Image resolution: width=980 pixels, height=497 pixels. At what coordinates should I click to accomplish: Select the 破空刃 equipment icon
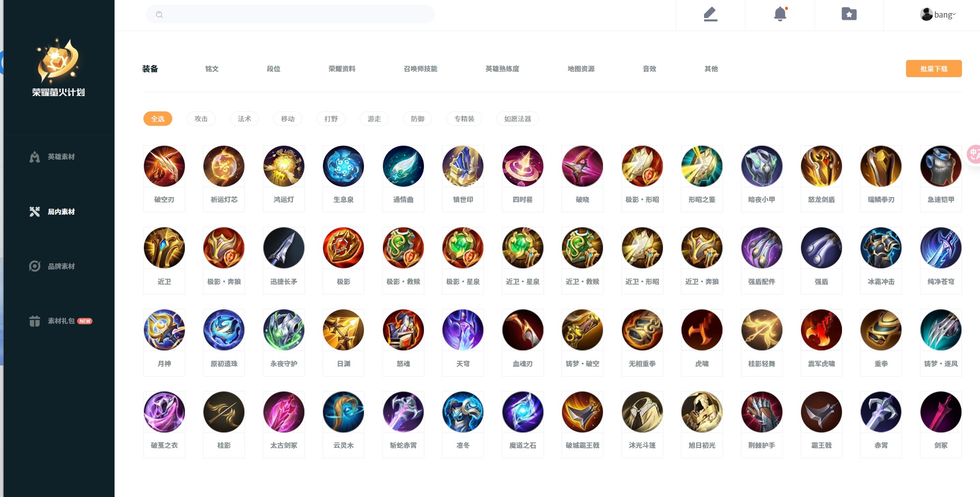[x=164, y=166]
